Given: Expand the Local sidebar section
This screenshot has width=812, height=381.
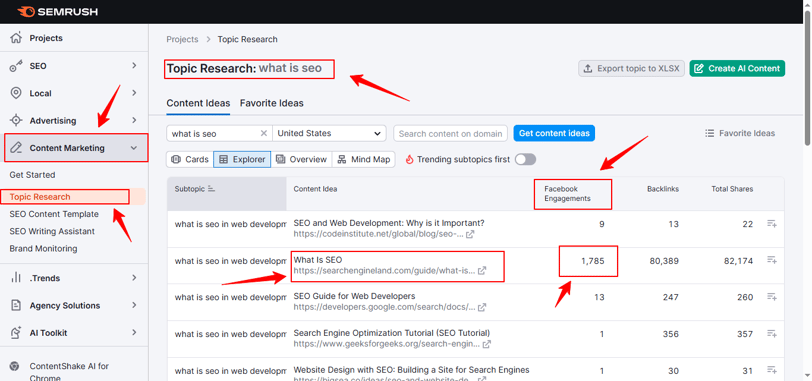Looking at the screenshot, I should [x=134, y=93].
